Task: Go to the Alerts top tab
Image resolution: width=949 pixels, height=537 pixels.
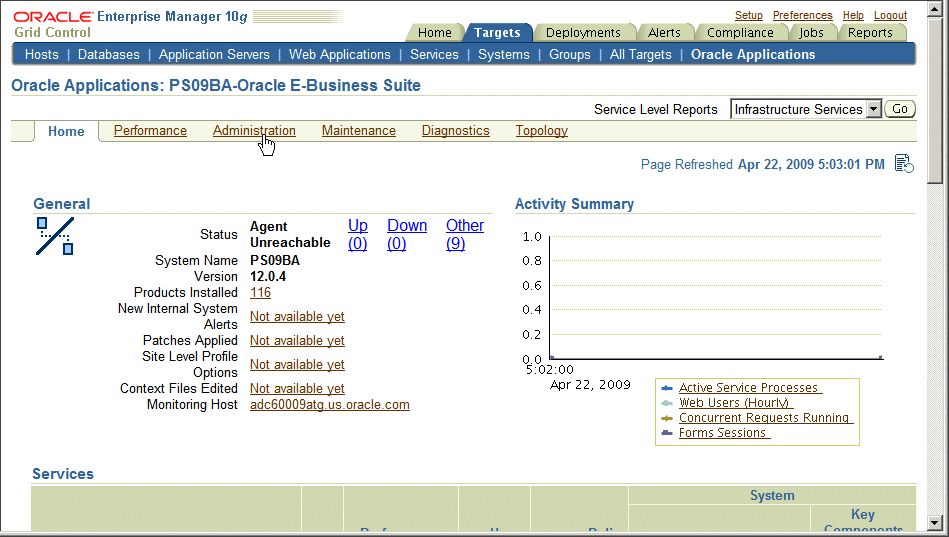Action: pyautogui.click(x=664, y=33)
